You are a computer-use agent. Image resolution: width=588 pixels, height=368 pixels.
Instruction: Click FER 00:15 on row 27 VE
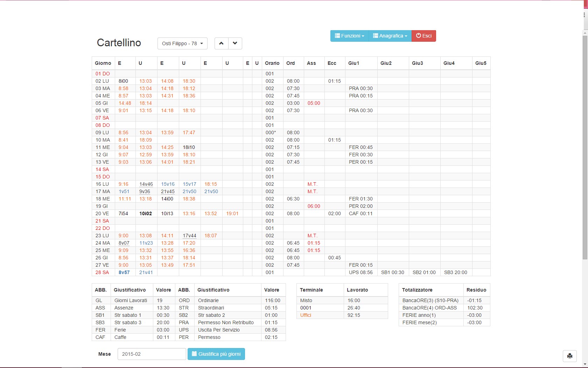pos(361,265)
